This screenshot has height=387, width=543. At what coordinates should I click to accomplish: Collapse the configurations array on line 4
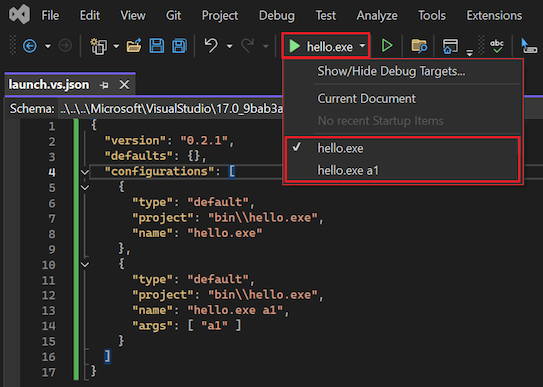[x=84, y=172]
